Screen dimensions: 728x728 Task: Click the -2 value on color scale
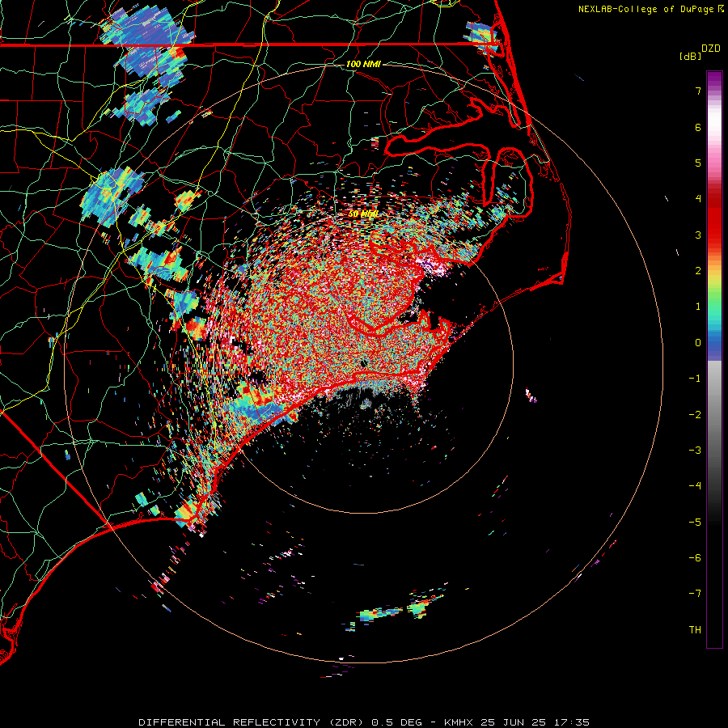pyautogui.click(x=695, y=415)
